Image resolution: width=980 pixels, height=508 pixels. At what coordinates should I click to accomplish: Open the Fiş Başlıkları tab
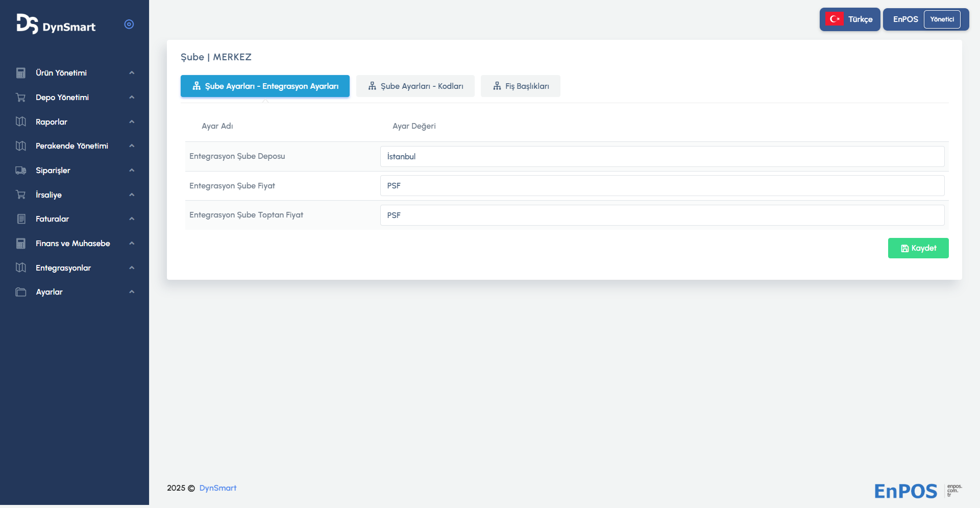[x=521, y=86]
